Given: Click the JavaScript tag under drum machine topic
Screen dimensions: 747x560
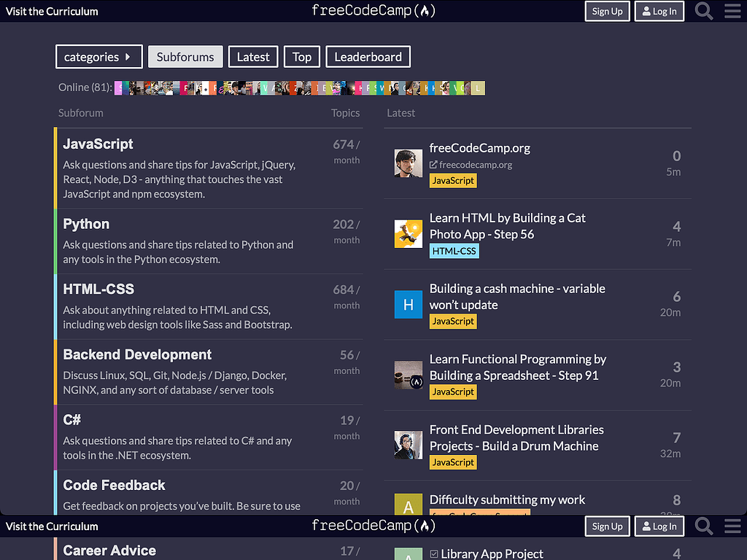Looking at the screenshot, I should pos(452,462).
